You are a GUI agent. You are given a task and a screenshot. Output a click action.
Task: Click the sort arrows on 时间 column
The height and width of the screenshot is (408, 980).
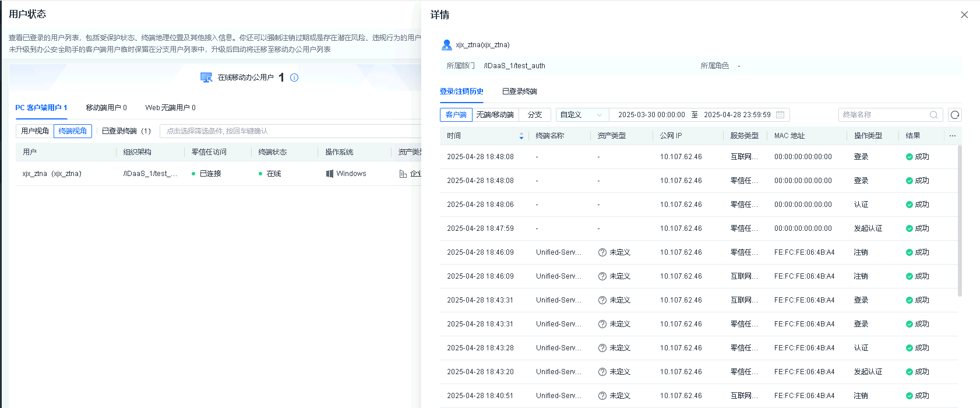(521, 136)
